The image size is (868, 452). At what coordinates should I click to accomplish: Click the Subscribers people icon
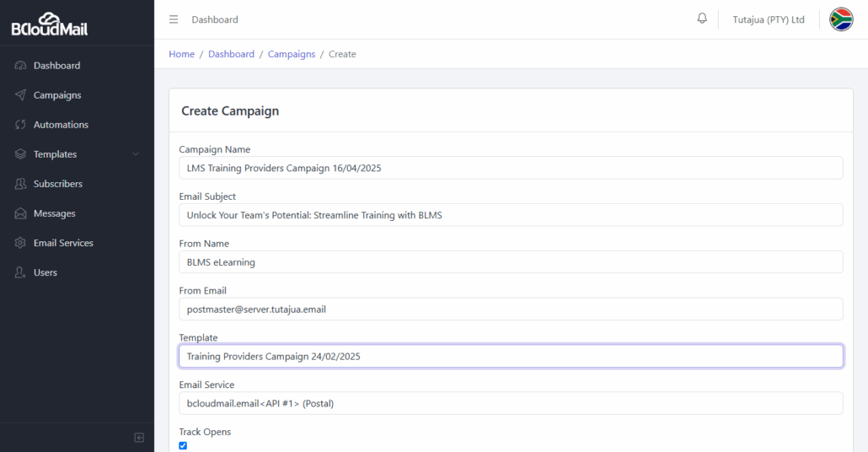20,183
